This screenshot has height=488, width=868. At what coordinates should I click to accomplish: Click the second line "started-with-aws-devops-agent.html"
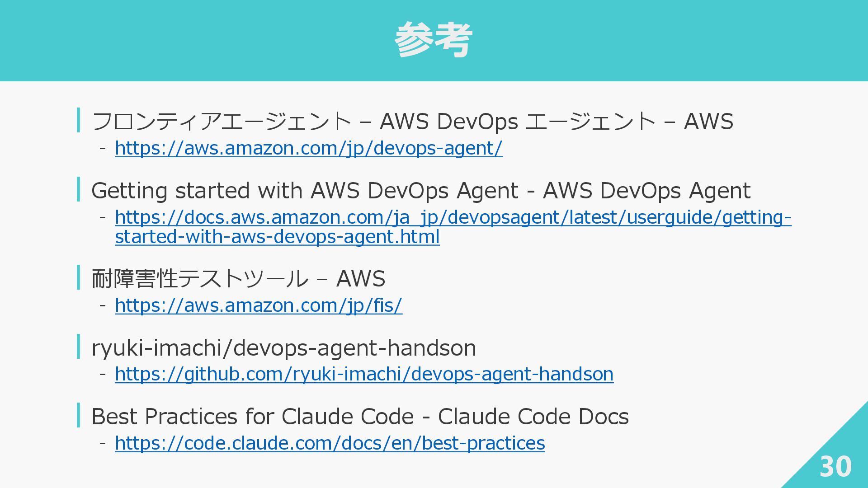pos(277,237)
